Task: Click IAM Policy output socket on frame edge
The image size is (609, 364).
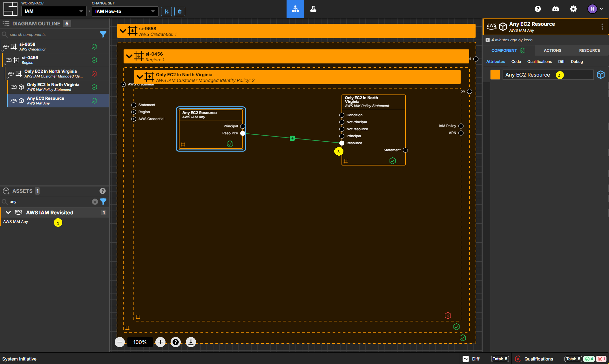Action: tap(461, 126)
